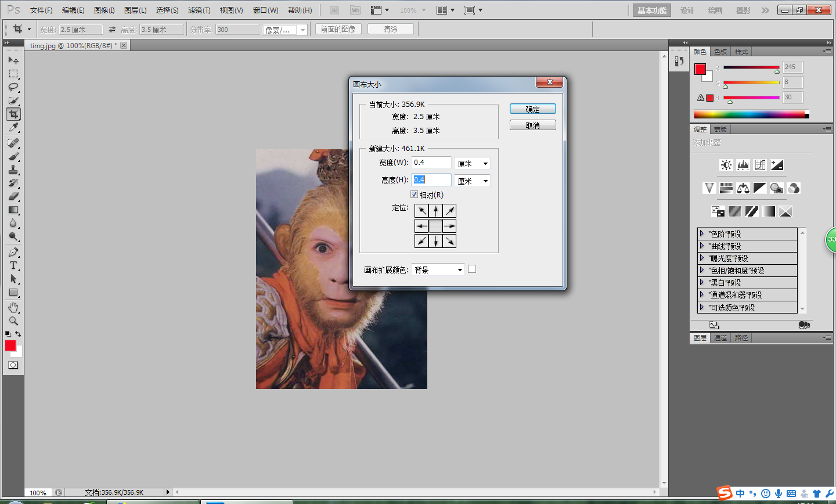Viewport: 836px width, 504px height.
Task: Set anchor to middle-right arrow
Action: click(449, 226)
